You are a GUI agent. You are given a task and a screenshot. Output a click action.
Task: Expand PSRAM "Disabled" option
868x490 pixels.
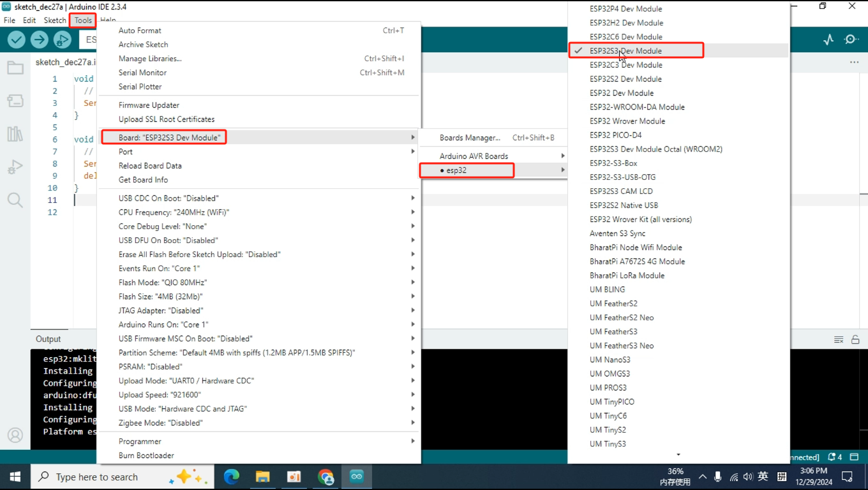coord(259,367)
